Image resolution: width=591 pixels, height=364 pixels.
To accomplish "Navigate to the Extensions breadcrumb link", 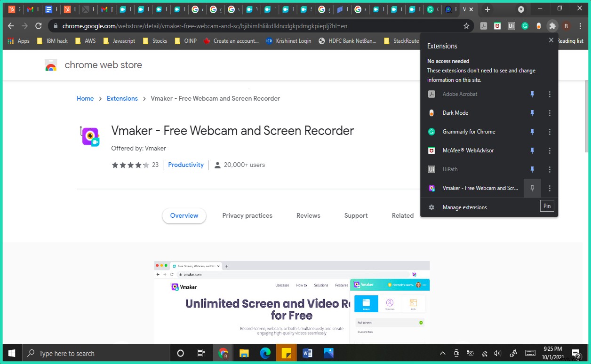I will tap(122, 98).
